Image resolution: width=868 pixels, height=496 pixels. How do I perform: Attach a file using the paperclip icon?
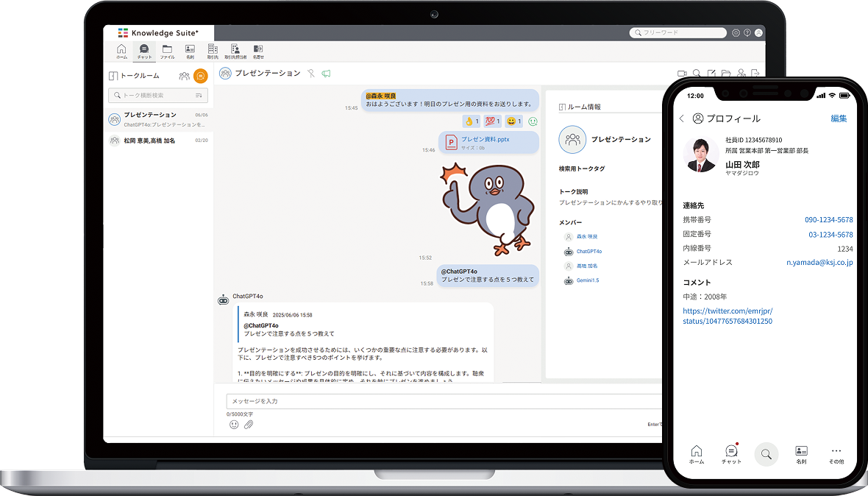pyautogui.click(x=249, y=425)
